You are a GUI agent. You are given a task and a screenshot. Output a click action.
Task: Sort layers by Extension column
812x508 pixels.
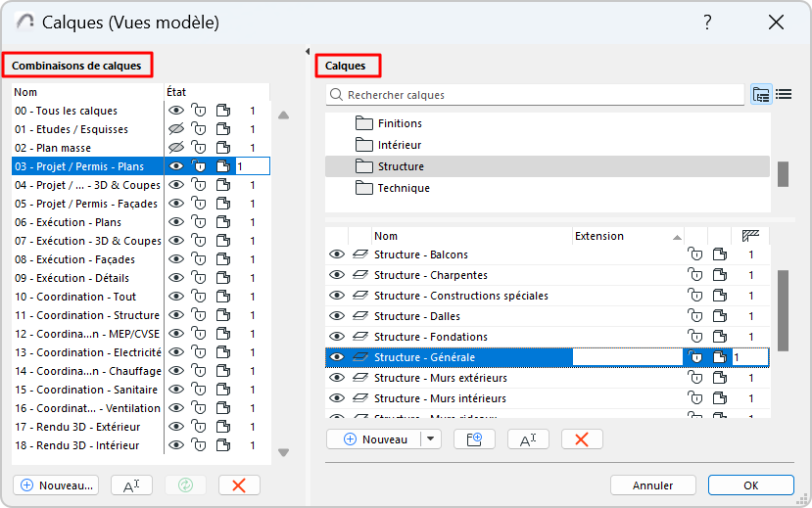pos(627,236)
